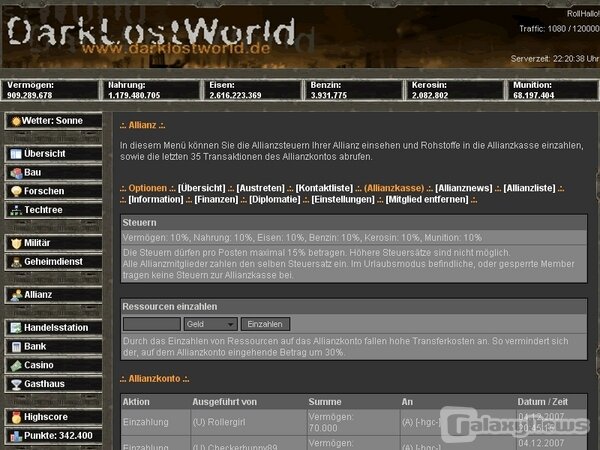Click the Serverzeit clock text
Screen dimensions: 600x450
point(555,59)
